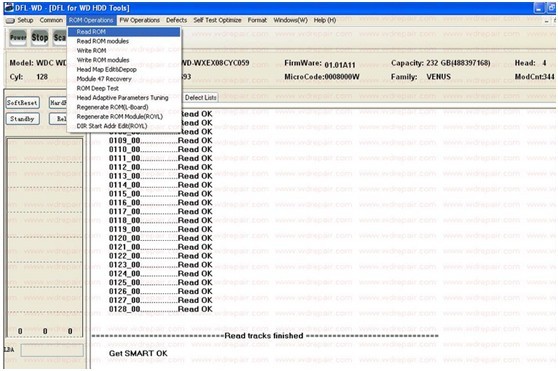This screenshot has height=371, width=558.
Task: Click the serial number WD-WXEX08CYC059
Action: click(215, 63)
